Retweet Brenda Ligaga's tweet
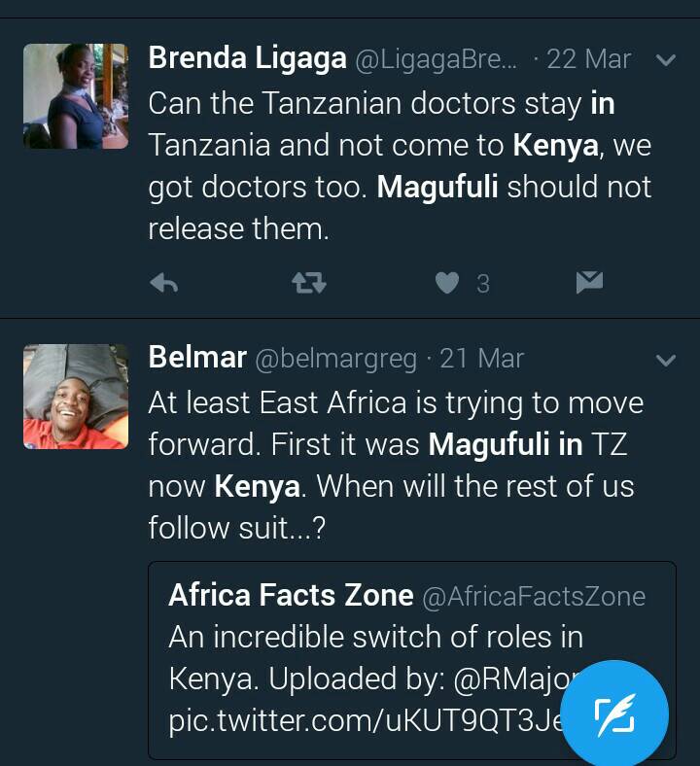This screenshot has height=766, width=700. [309, 283]
